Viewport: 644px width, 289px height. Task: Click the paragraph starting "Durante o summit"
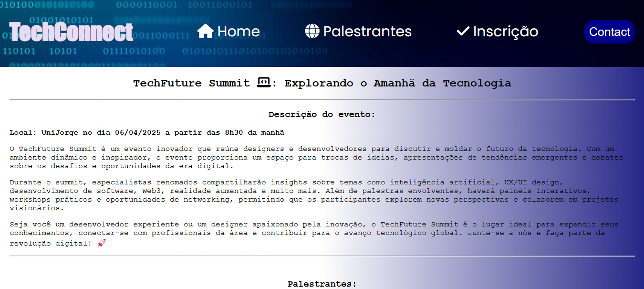tap(315, 195)
